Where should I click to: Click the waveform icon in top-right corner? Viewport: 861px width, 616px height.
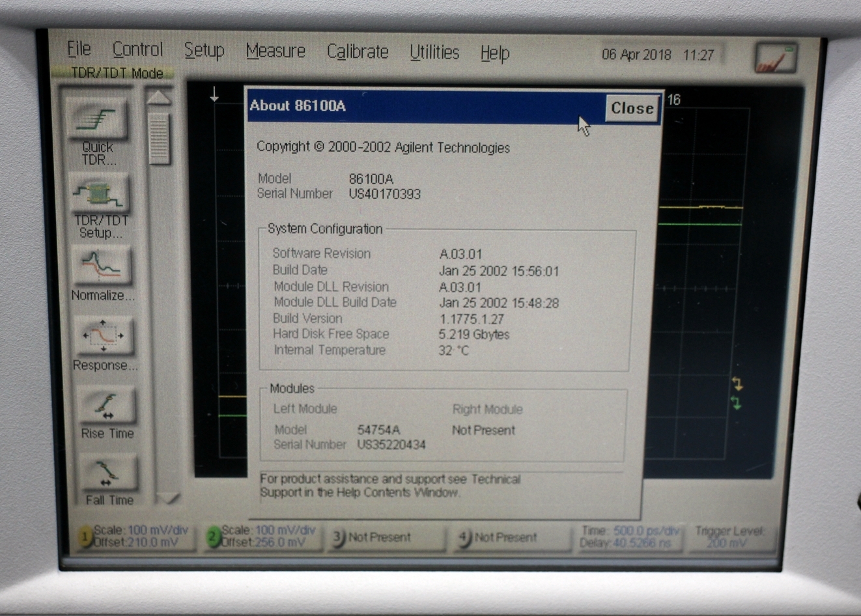pos(776,57)
